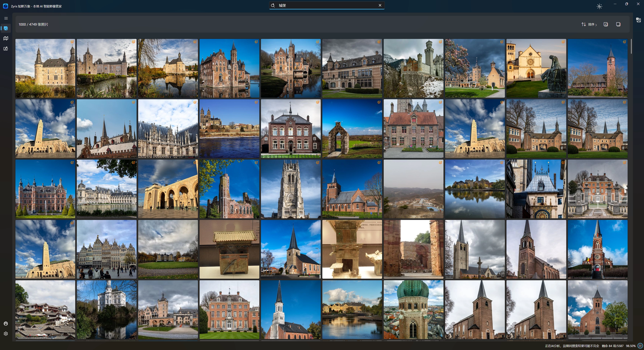Viewport: 644px width, 350px height.
Task: Toggle the light/dark theme icon
Action: pyautogui.click(x=599, y=7)
